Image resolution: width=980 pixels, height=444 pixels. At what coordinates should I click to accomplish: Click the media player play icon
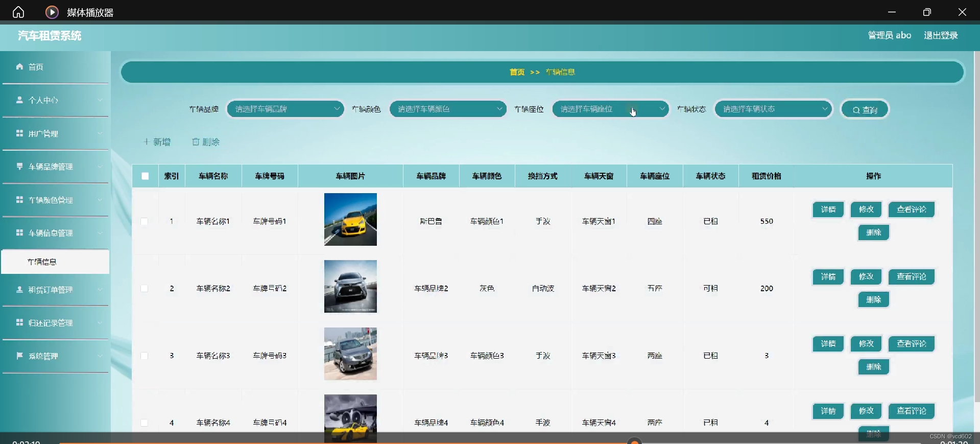pos(52,12)
